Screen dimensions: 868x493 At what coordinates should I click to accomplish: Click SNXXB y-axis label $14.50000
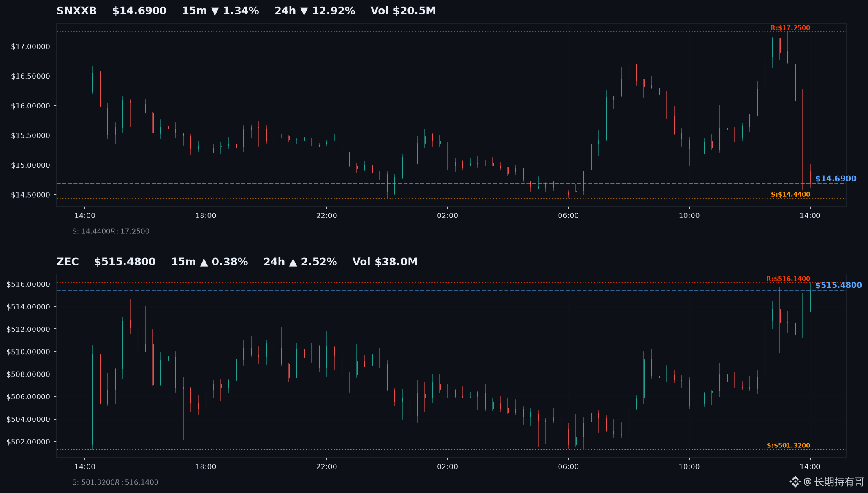tap(30, 195)
